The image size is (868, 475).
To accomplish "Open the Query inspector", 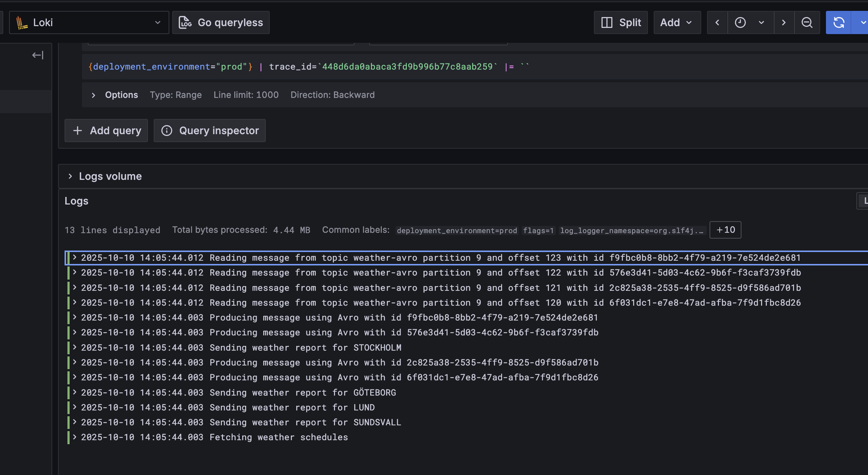I will 210,131.
